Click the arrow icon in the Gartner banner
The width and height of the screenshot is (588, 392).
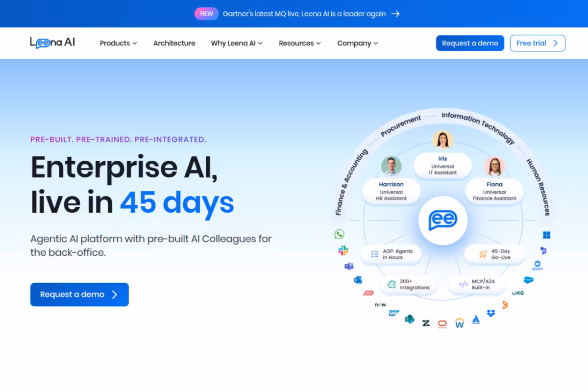click(x=395, y=14)
